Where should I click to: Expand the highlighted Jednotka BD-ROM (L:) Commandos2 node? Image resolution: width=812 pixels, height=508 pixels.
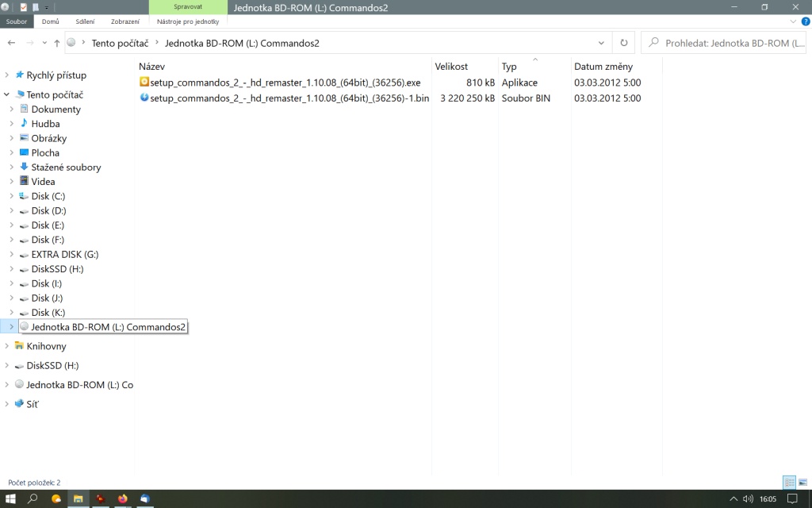[x=11, y=327]
